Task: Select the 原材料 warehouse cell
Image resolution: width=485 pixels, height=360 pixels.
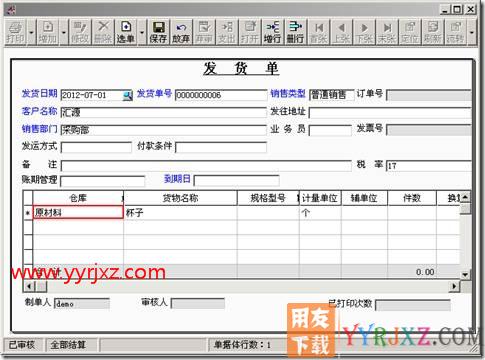Action: pos(78,213)
